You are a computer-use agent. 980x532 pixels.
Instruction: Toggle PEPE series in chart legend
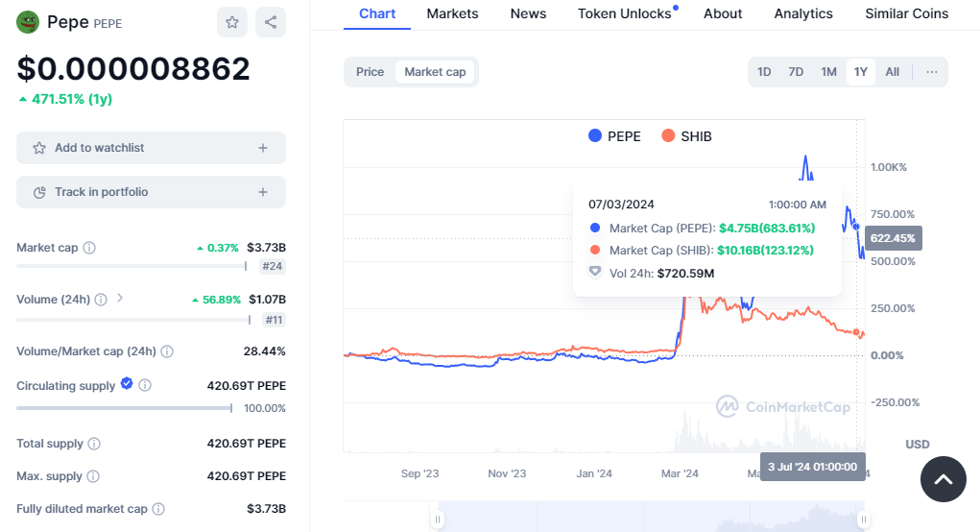(x=615, y=136)
